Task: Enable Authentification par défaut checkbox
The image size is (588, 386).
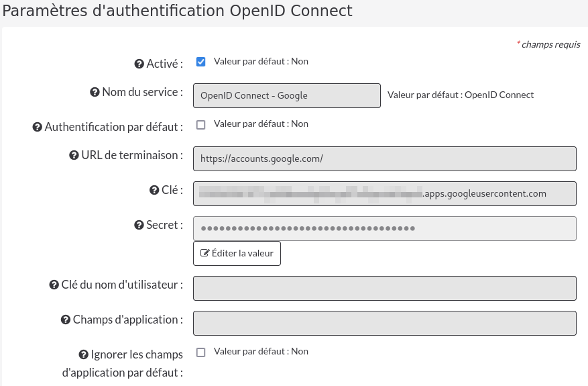Action: (201, 125)
